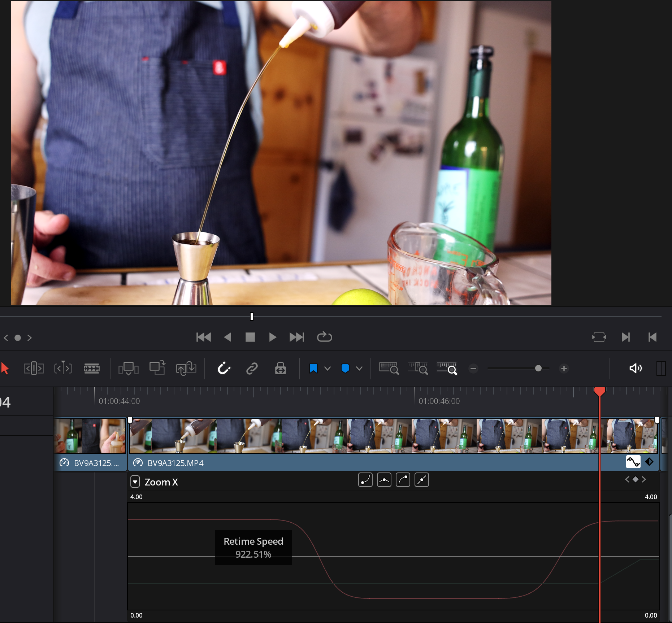Select the Blade Edit Mode tool

(92, 369)
